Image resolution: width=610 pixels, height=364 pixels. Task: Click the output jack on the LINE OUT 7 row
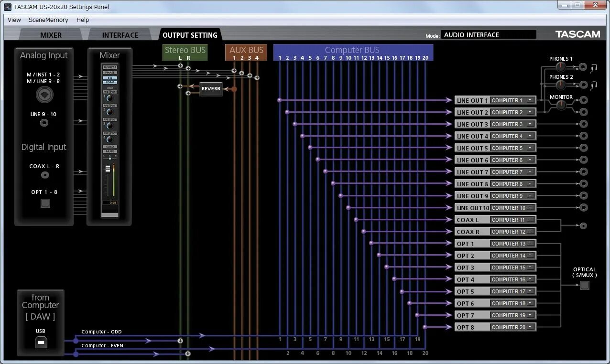click(583, 171)
